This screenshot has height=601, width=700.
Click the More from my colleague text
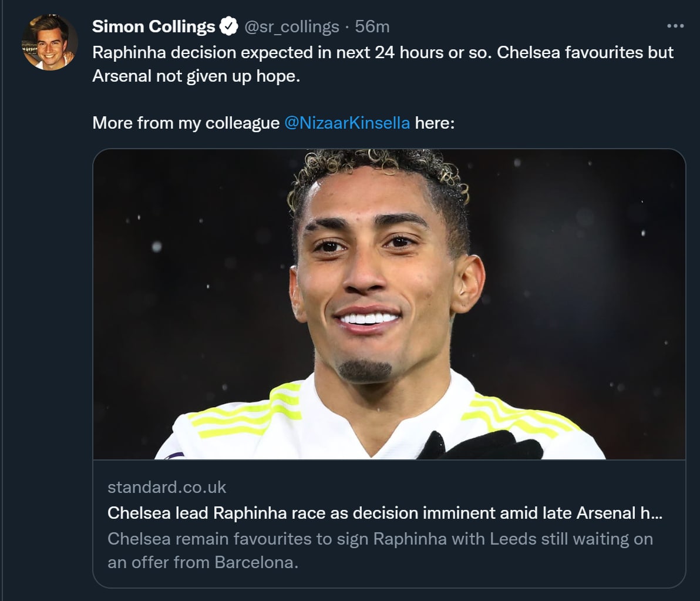click(x=186, y=123)
